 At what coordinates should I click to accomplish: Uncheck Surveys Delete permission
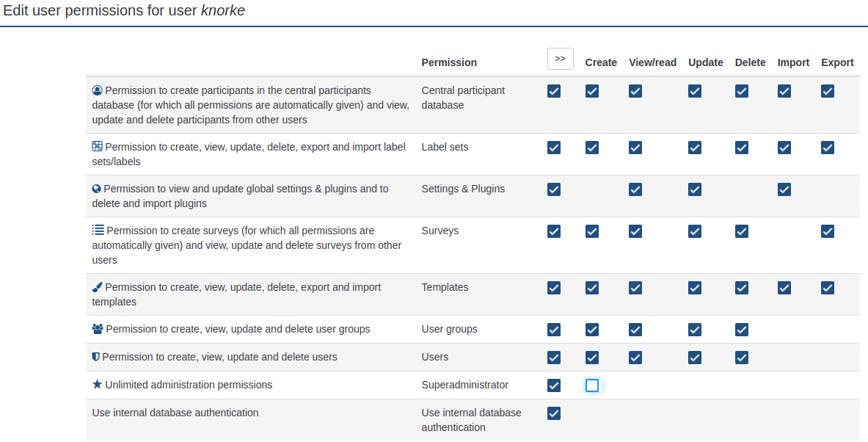pyautogui.click(x=742, y=231)
